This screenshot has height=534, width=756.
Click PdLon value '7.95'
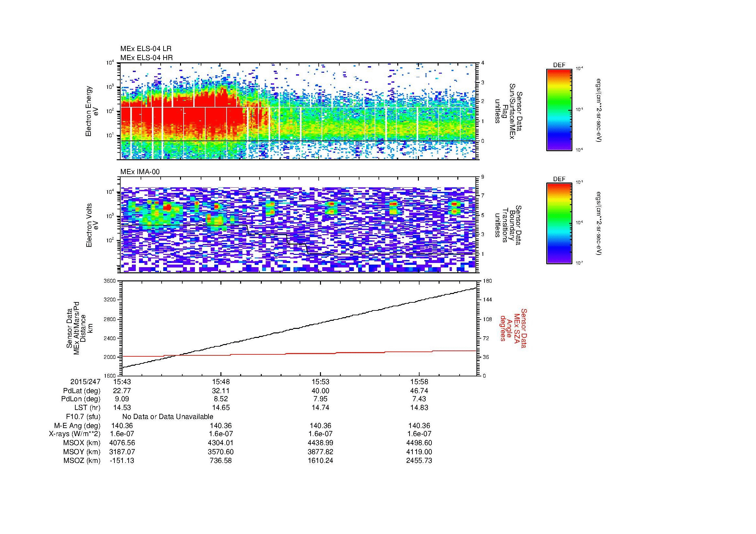tap(320, 399)
